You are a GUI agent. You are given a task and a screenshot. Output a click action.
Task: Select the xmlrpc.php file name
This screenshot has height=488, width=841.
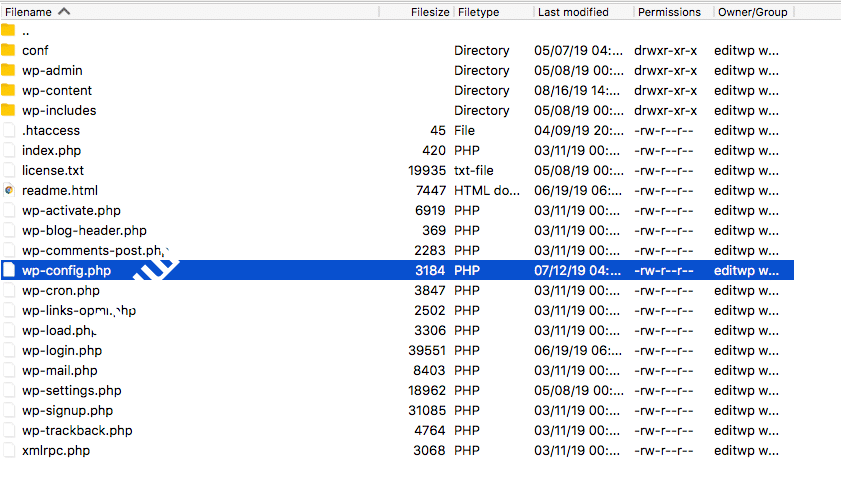tap(56, 450)
